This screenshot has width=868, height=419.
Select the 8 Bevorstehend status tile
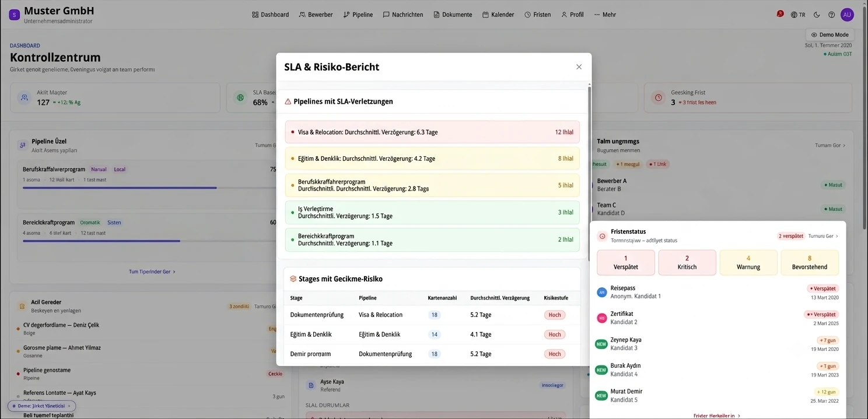pos(810,263)
